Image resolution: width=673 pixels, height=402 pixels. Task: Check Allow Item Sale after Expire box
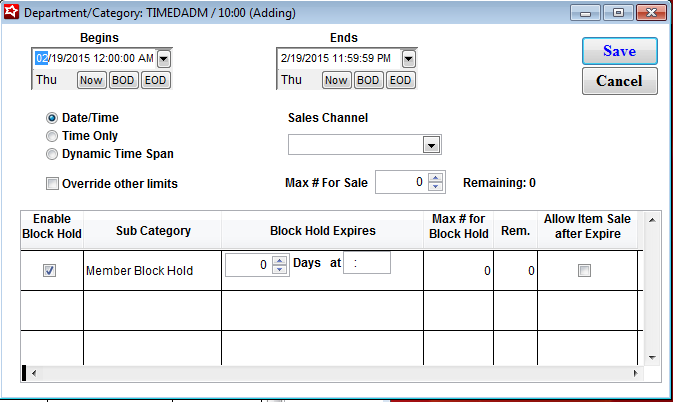coord(584,270)
